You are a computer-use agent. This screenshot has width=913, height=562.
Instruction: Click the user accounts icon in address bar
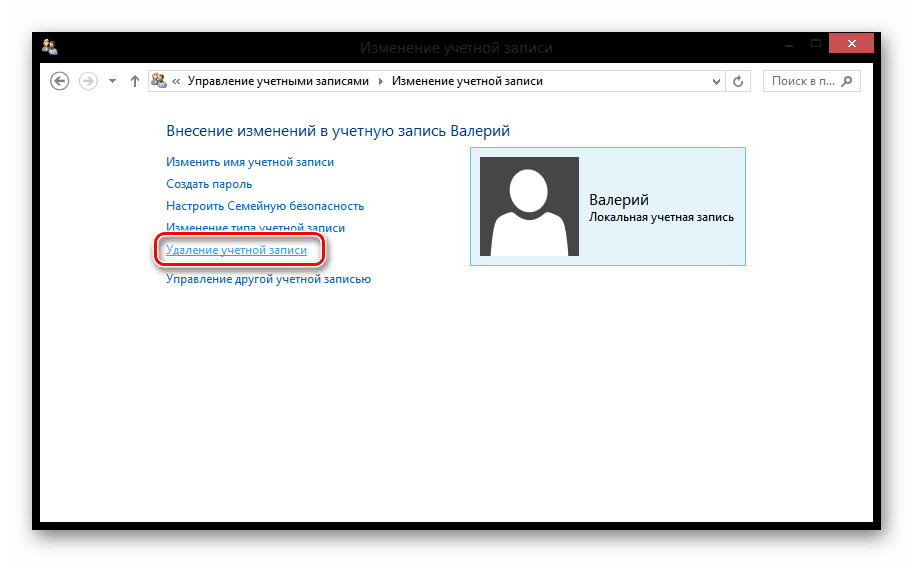point(158,80)
